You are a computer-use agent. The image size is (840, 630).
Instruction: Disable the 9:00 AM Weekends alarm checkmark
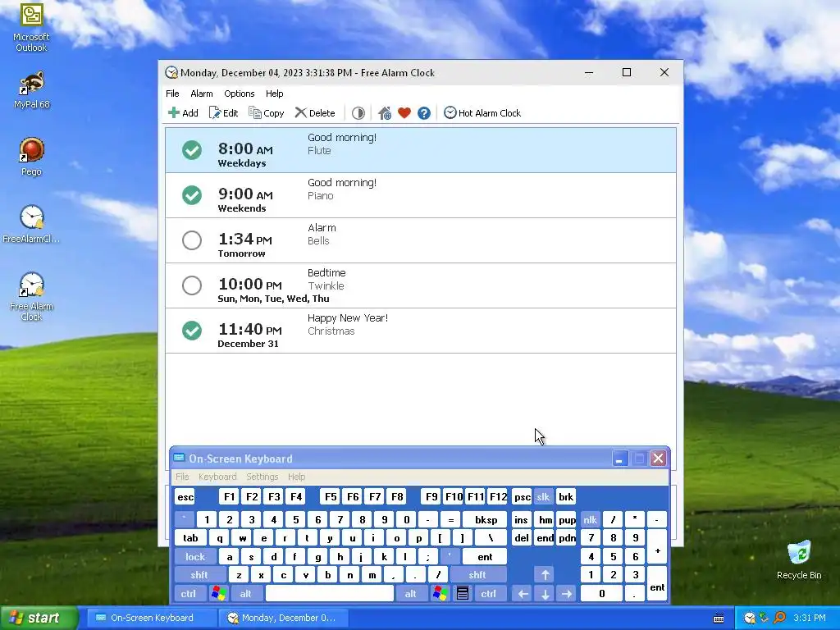coord(192,195)
